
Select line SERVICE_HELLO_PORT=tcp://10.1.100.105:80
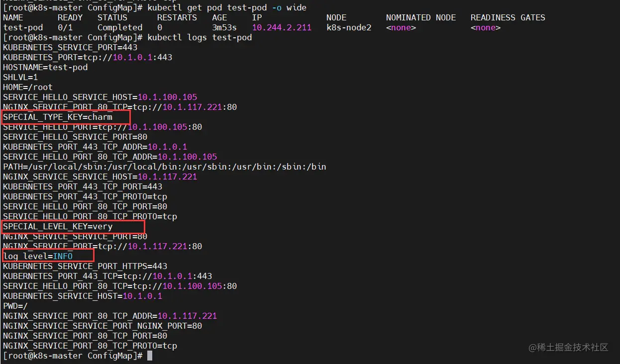(x=103, y=127)
